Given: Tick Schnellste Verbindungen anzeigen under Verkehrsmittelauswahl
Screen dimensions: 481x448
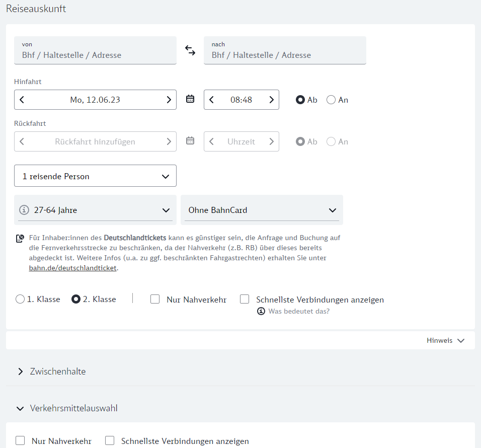Looking at the screenshot, I should point(110,440).
